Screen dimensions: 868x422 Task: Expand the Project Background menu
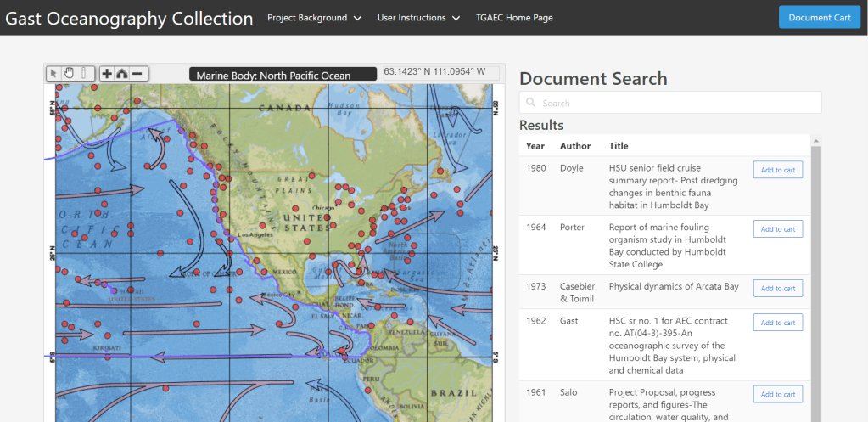click(x=314, y=18)
